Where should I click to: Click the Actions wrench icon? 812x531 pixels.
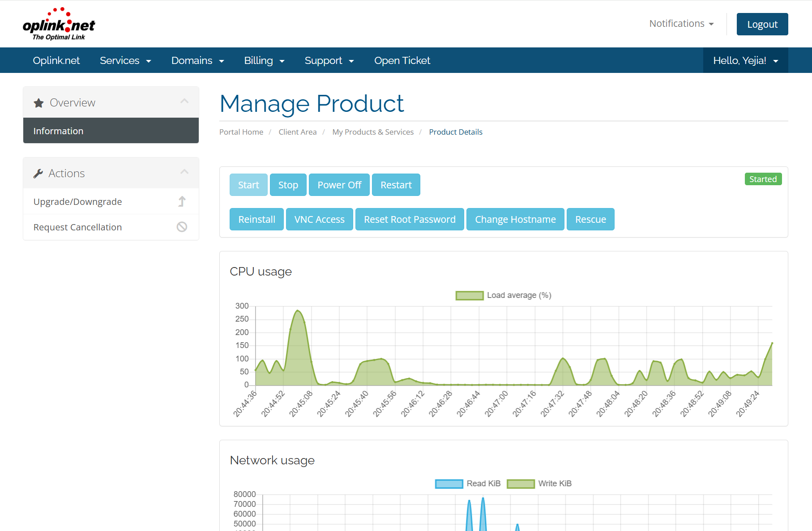coord(38,174)
